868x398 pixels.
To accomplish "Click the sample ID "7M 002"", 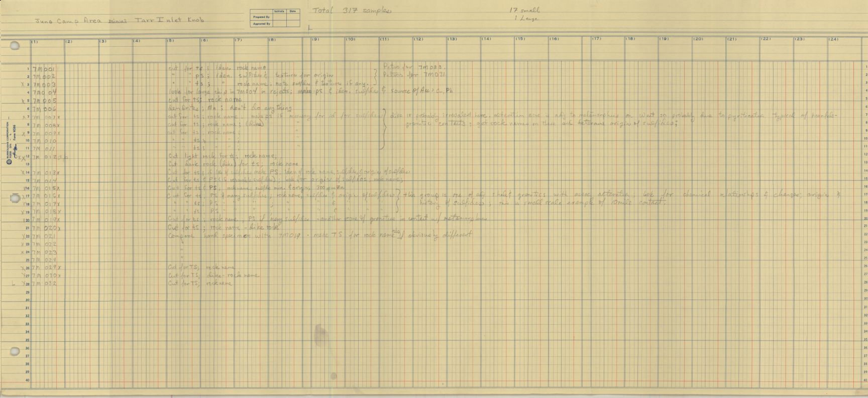I will [44, 77].
